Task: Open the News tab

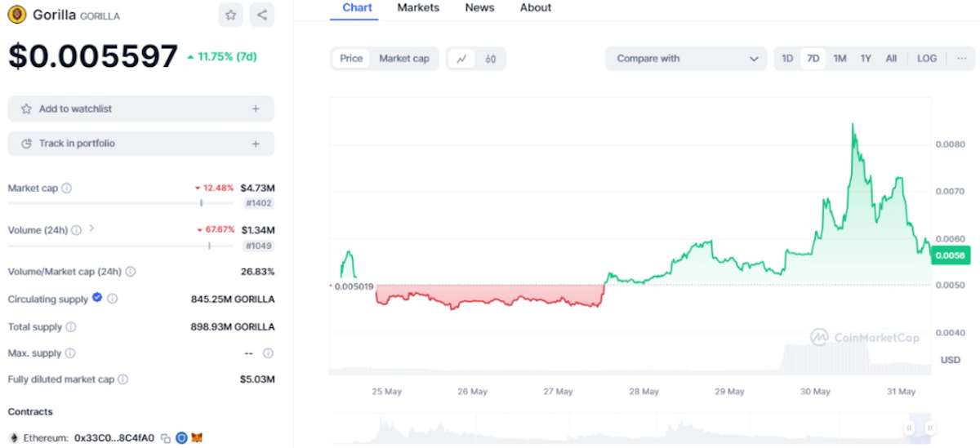Action: 479,7
